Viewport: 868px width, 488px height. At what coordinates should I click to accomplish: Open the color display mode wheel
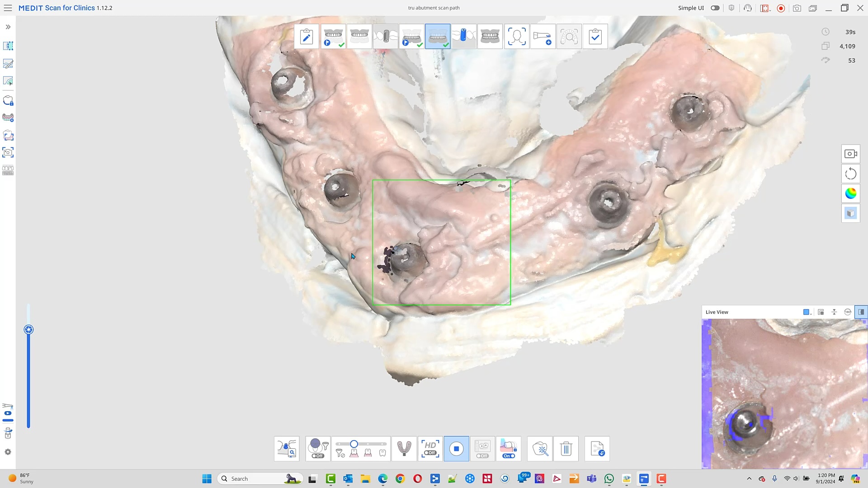coord(850,193)
